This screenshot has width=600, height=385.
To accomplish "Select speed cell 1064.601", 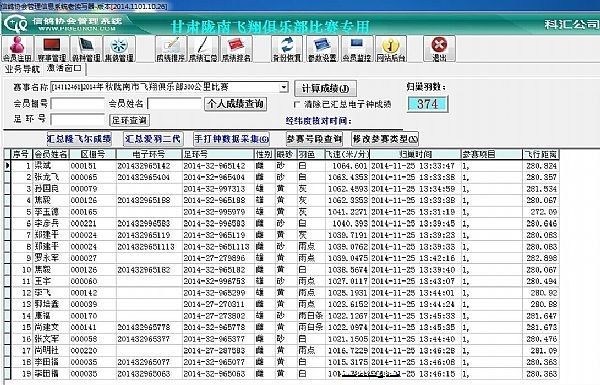I will (x=347, y=166).
